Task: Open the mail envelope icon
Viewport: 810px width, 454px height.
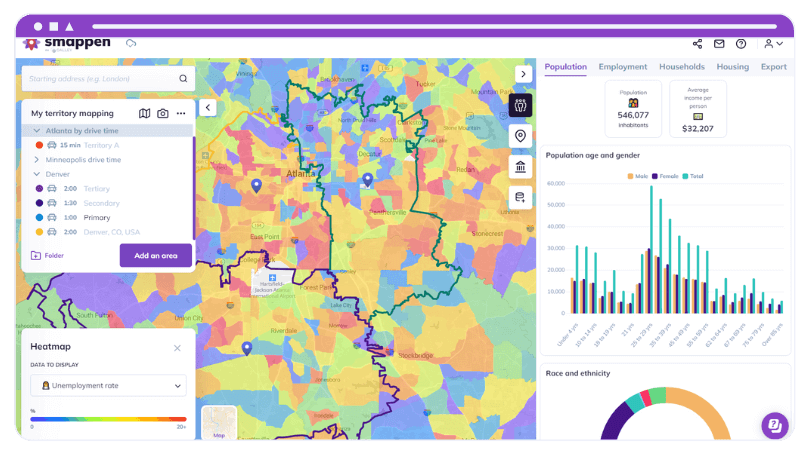Action: click(719, 44)
